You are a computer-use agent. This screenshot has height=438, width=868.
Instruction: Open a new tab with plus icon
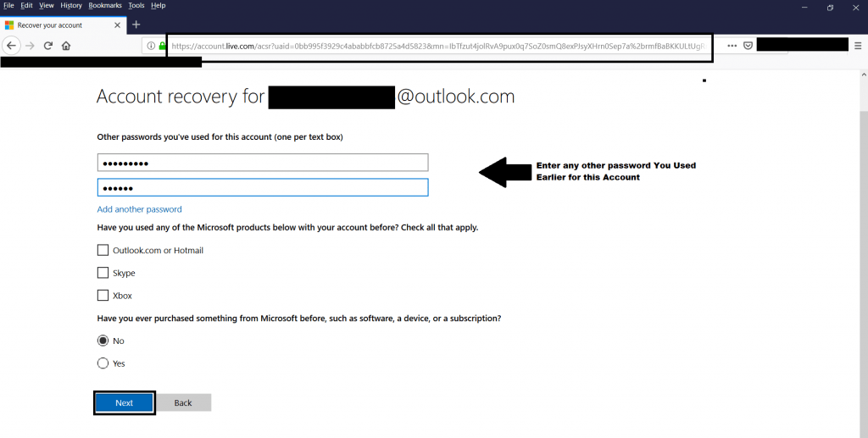click(136, 25)
